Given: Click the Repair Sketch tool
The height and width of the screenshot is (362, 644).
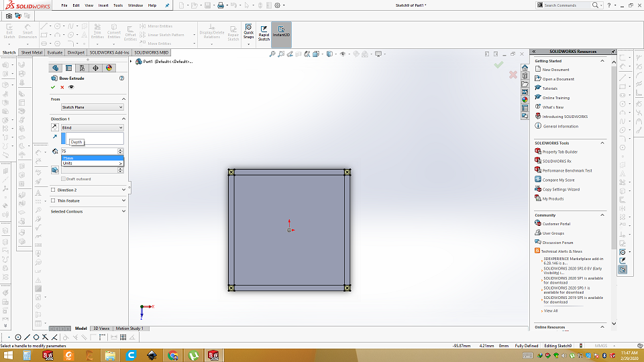Looking at the screenshot, I should pyautogui.click(x=233, y=33).
